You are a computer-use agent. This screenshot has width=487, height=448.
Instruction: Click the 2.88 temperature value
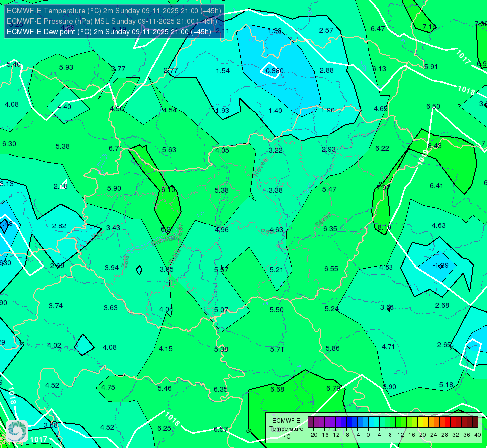point(327,70)
